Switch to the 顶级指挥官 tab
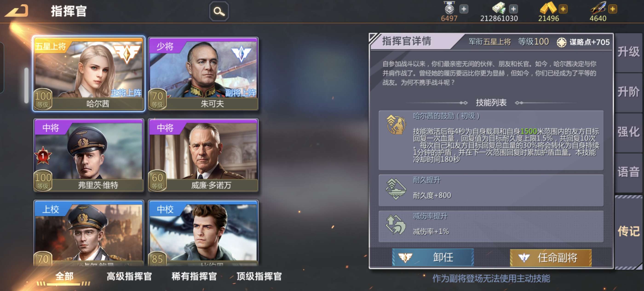The width and height of the screenshot is (644, 291). pyautogui.click(x=259, y=276)
